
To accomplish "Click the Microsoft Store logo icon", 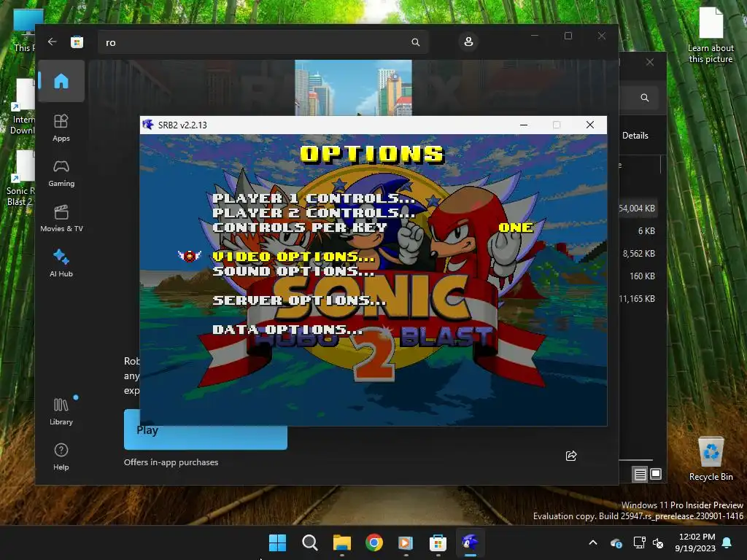I will (77, 42).
